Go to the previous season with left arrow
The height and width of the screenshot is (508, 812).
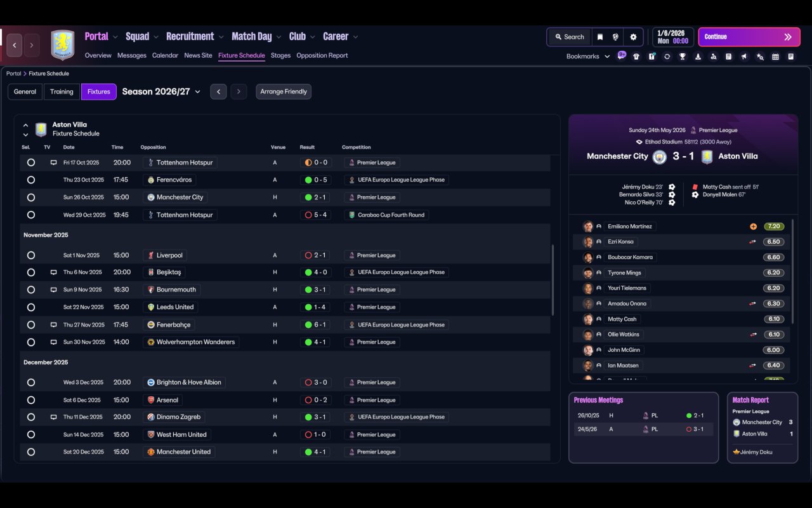point(218,91)
